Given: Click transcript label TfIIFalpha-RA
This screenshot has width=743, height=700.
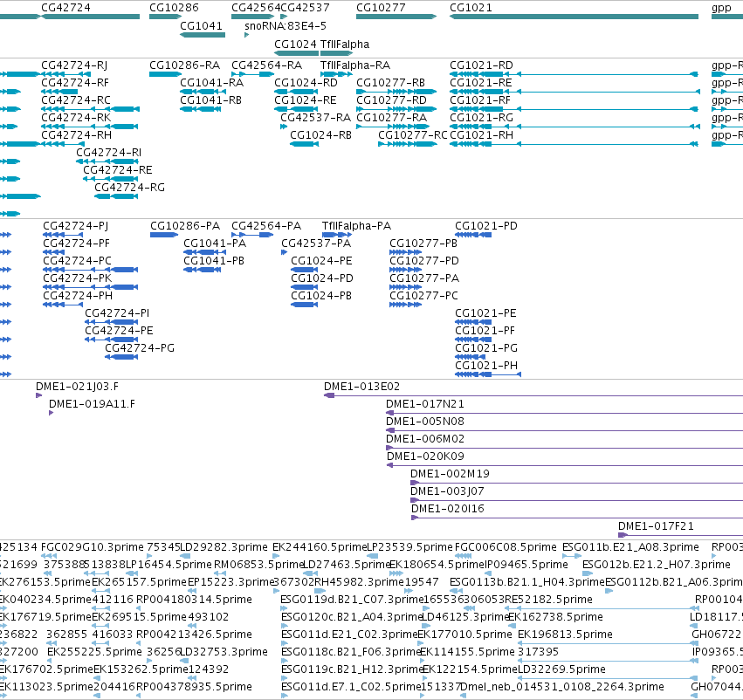Looking at the screenshot, I should [x=355, y=65].
